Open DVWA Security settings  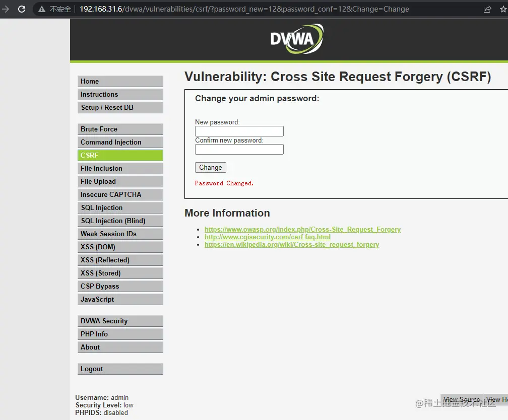tap(120, 321)
